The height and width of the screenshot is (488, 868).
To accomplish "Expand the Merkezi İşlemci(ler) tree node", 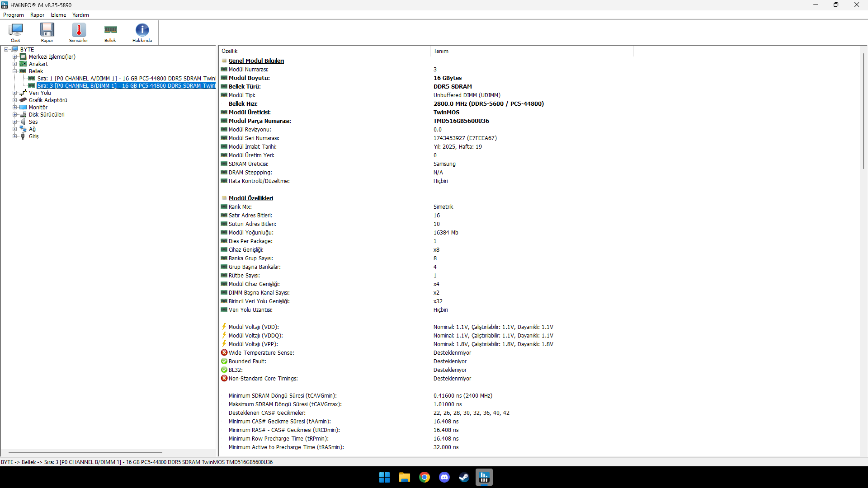I will click(x=15, y=57).
